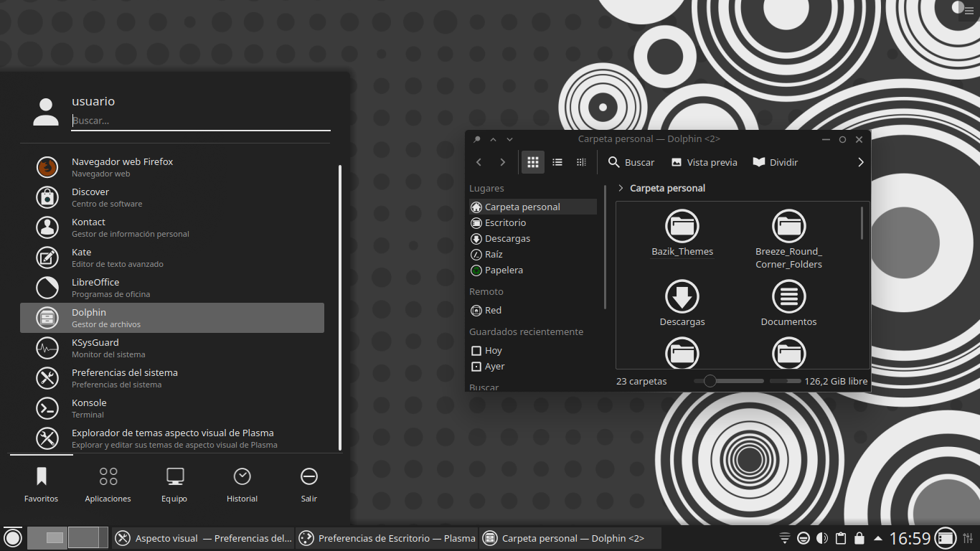This screenshot has height=551, width=980.
Task: Launch Konsole terminal
Action: 172,408
